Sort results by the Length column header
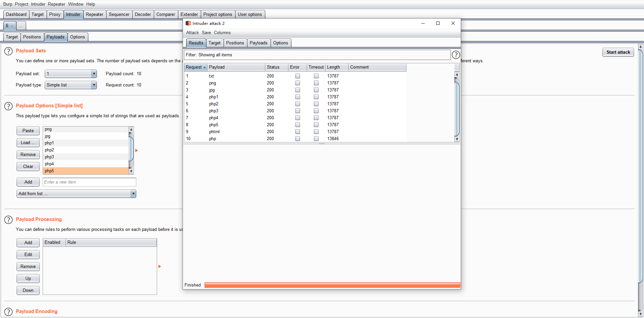 click(337, 67)
